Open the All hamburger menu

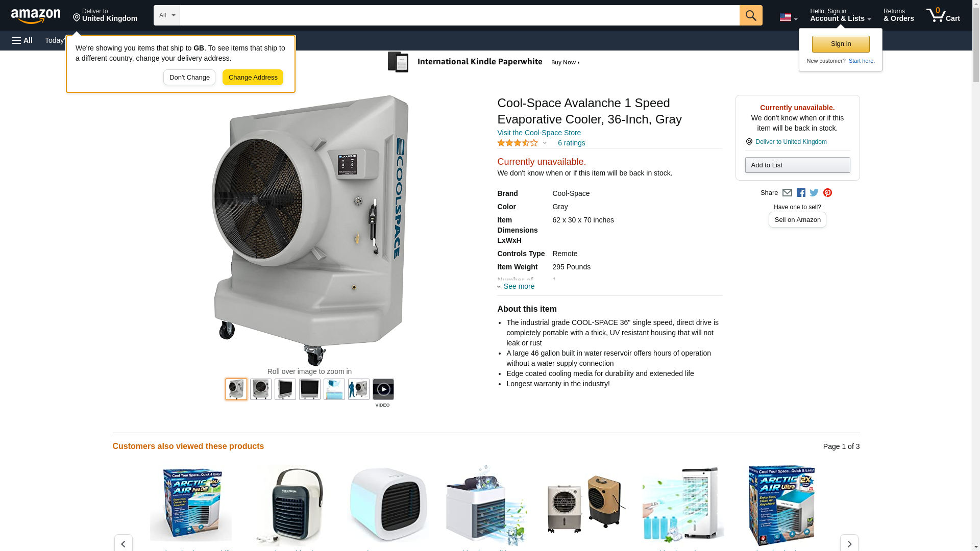22,40
